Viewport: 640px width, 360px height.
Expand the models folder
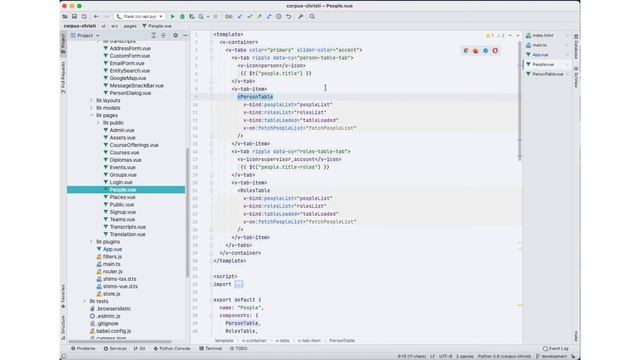(x=91, y=108)
